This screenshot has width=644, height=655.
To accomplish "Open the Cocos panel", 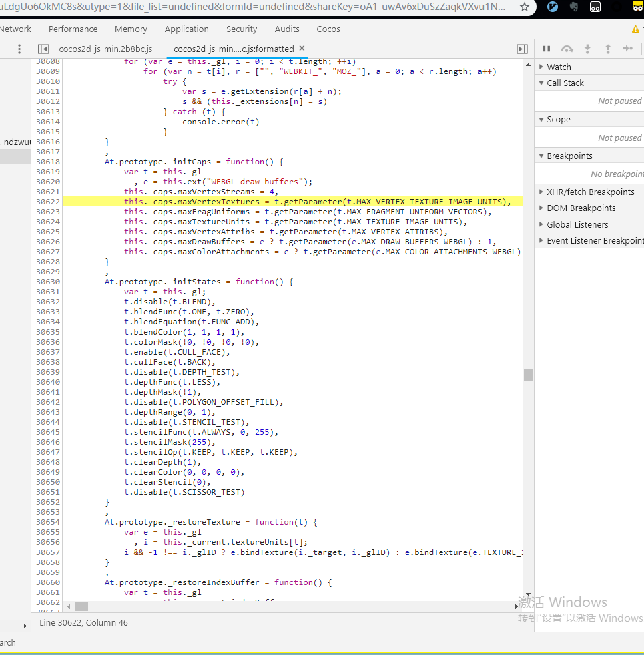I will tap(328, 29).
